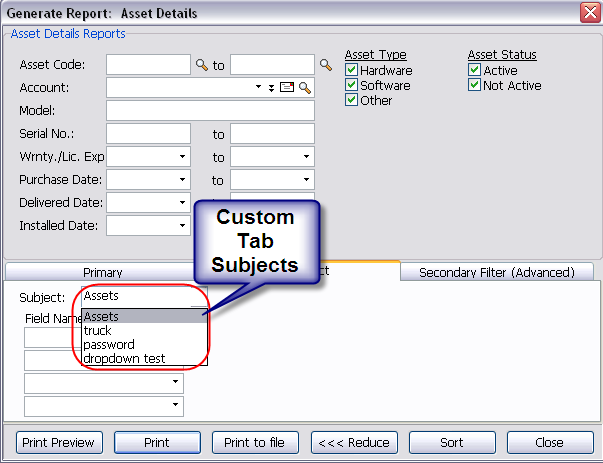Click the Print Preview button
Viewport: 603px width, 463px height.
[x=59, y=442]
